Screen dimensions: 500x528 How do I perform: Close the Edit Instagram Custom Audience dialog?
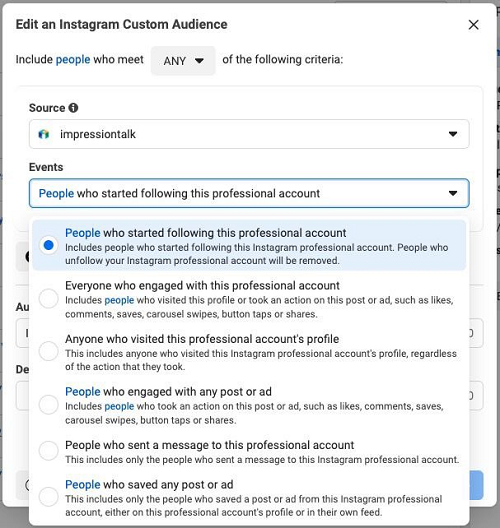pos(473,25)
